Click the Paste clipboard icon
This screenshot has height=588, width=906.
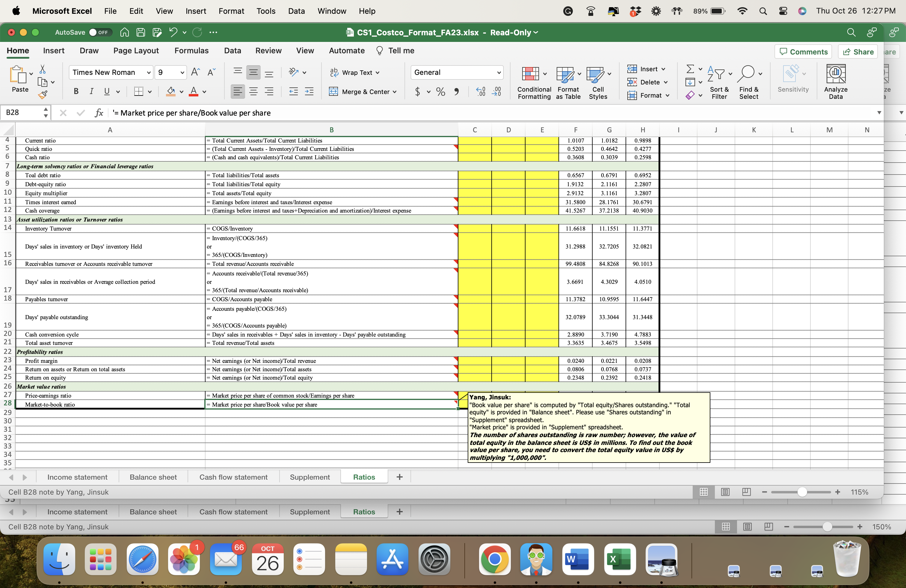pos(18,75)
